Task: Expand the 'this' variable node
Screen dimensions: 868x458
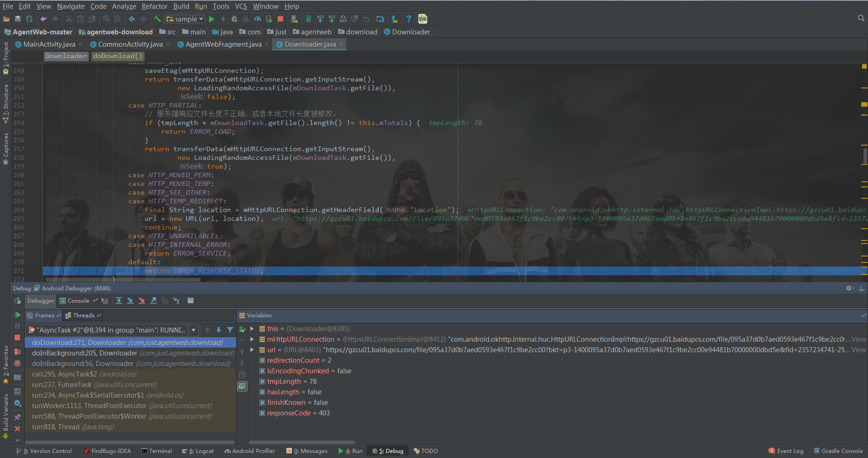Action: 252,329
